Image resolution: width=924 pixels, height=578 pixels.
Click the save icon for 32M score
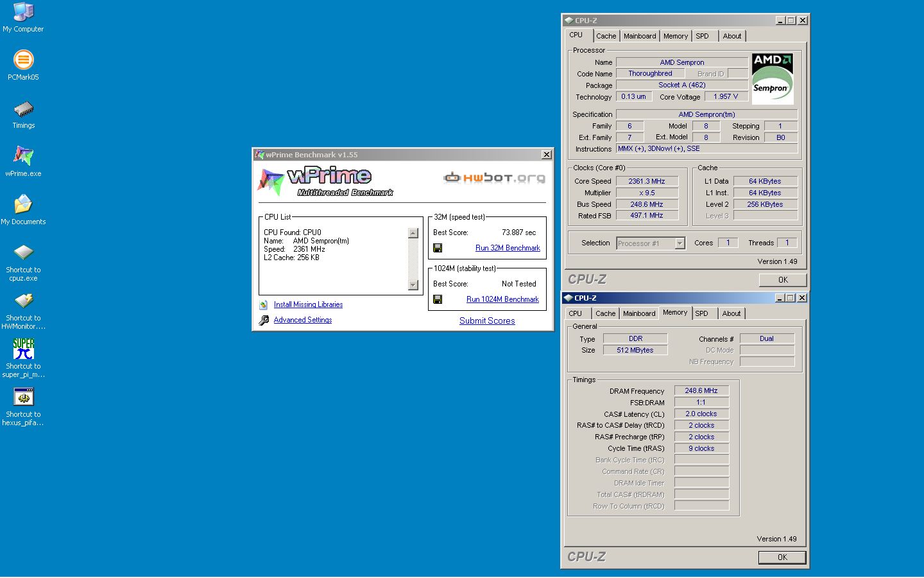[438, 248]
